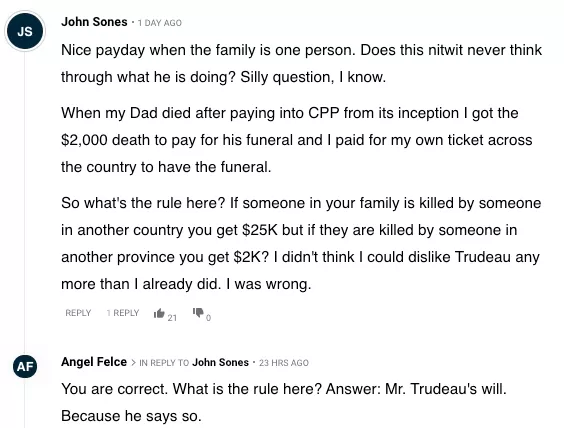
Task: Click the 1 DAY AGO timestamp
Action: pos(160,23)
